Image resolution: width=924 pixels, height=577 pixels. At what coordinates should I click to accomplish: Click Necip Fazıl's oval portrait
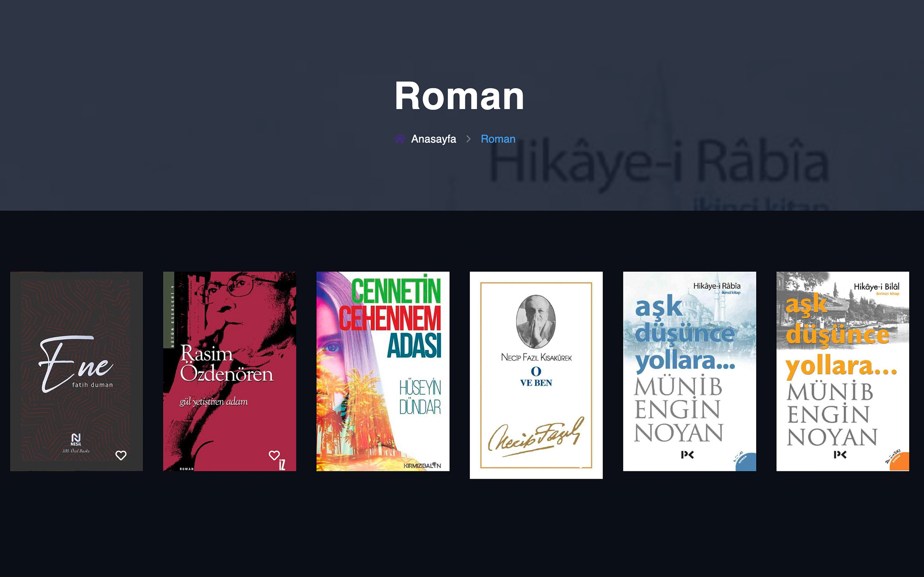coord(536,322)
